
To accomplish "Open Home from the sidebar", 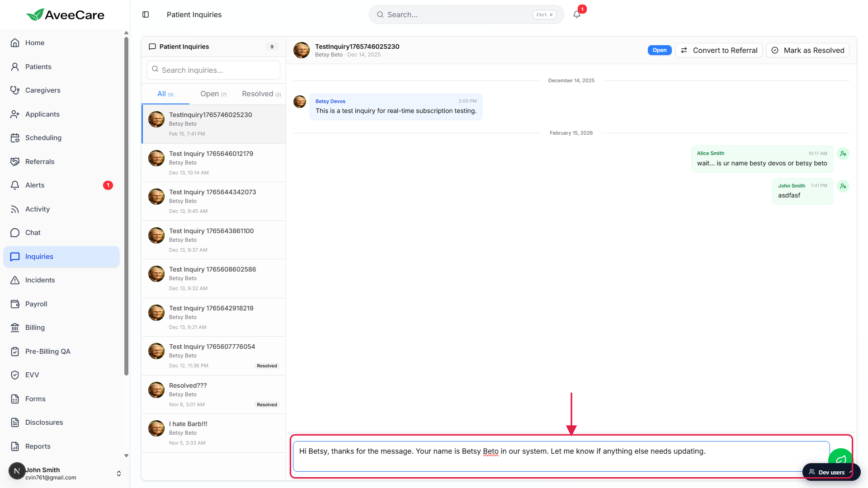I will [x=61, y=43].
